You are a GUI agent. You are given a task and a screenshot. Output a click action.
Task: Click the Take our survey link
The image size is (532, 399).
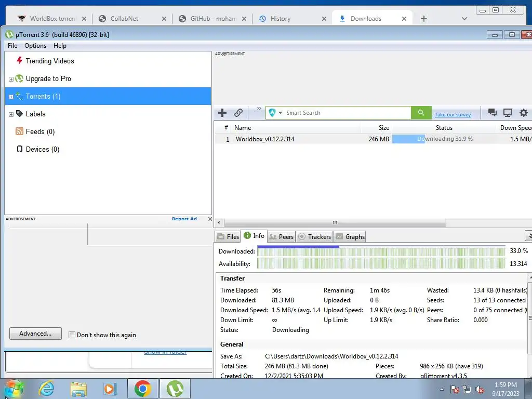pyautogui.click(x=453, y=115)
